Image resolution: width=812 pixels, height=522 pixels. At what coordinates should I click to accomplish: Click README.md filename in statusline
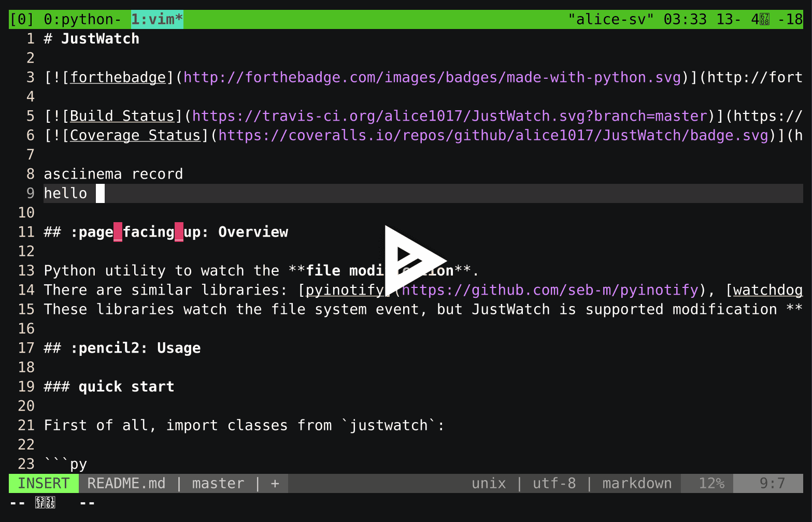pos(126,483)
